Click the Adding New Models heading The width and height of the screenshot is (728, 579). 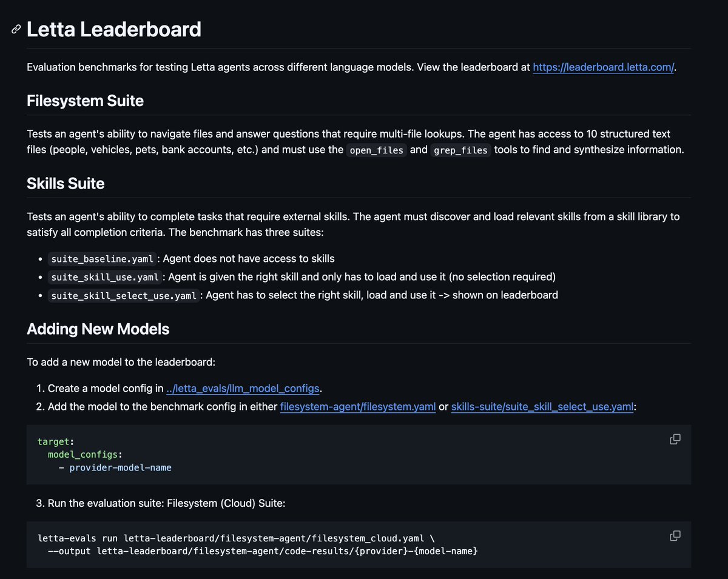98,329
